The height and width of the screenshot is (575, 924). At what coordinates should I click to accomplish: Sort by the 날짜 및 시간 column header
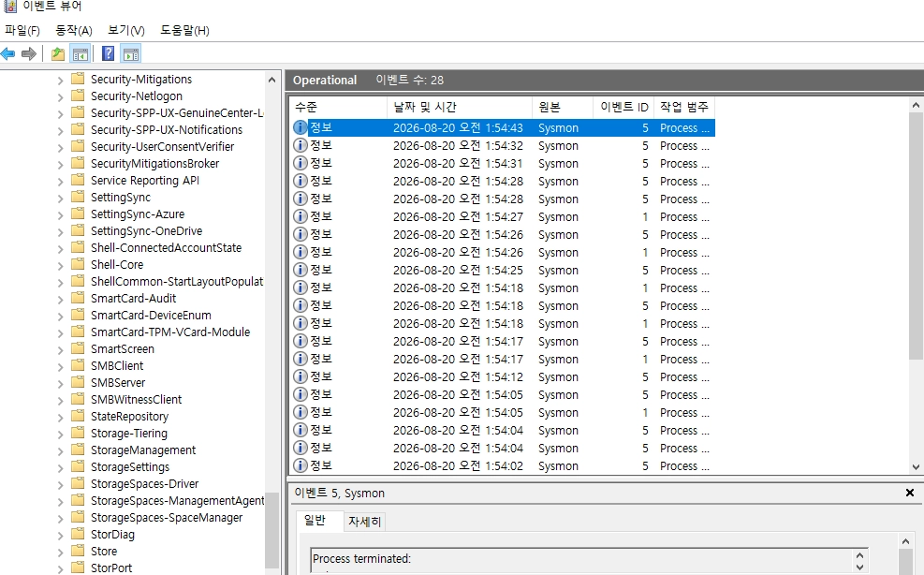click(460, 107)
